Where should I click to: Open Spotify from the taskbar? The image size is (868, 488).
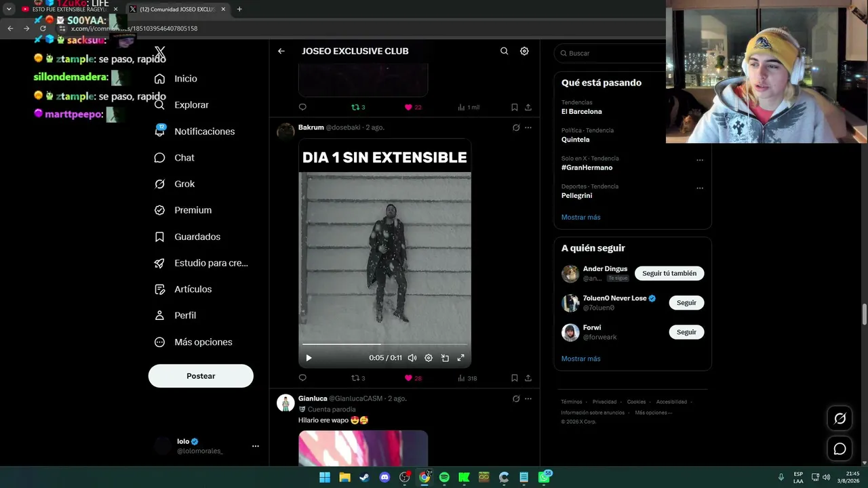point(444,477)
